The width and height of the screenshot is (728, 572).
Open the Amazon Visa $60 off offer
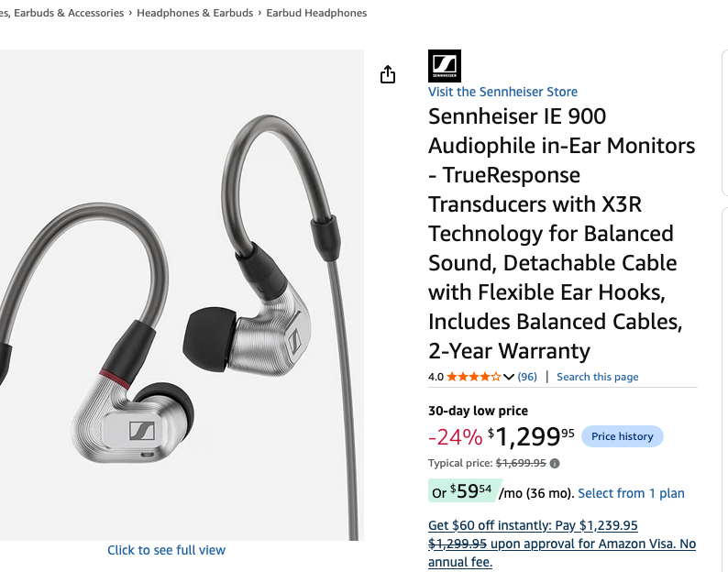[562, 544]
